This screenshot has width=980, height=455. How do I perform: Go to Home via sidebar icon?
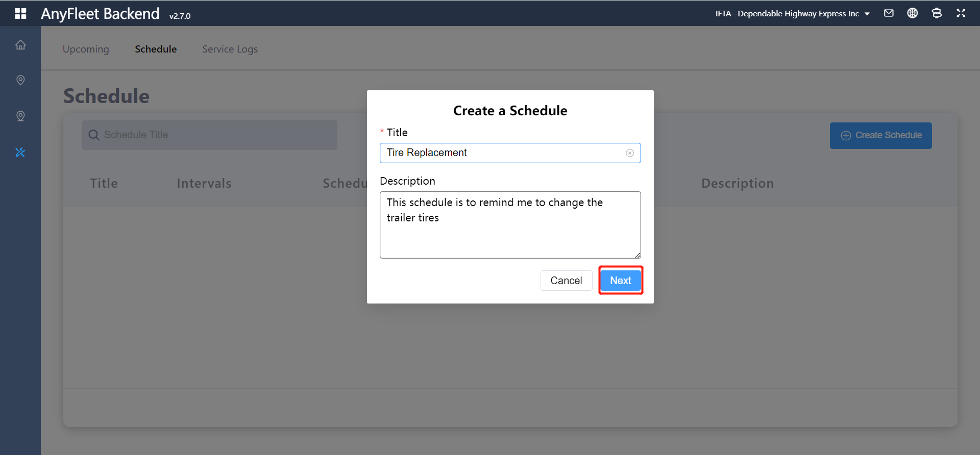click(20, 45)
